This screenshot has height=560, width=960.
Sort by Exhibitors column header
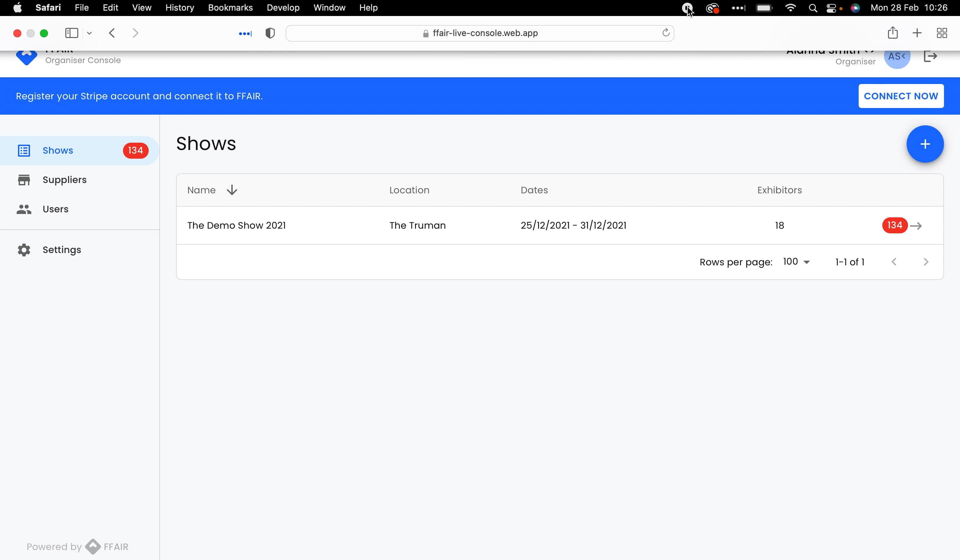779,190
